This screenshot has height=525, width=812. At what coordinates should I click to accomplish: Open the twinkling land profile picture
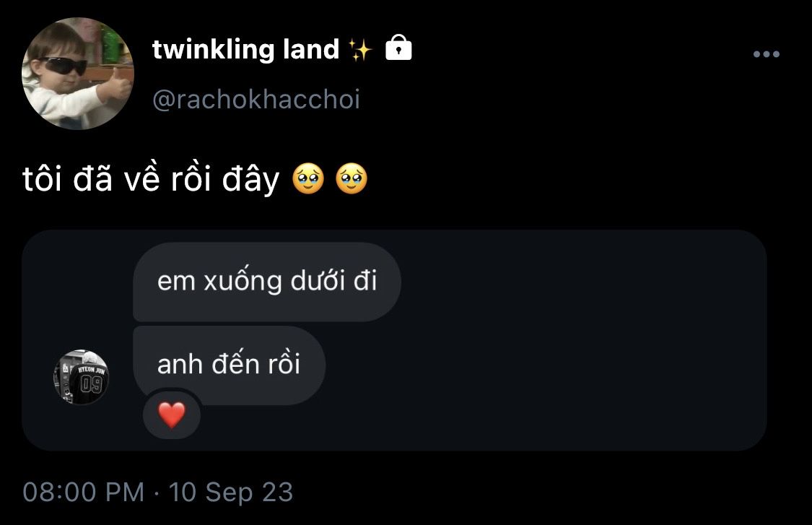[78, 73]
